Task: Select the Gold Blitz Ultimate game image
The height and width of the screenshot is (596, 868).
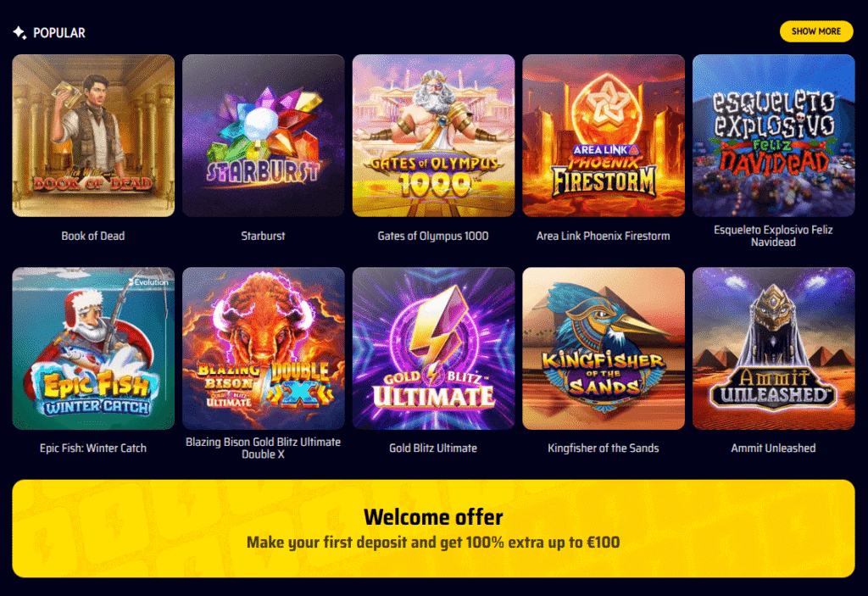Action: (433, 348)
